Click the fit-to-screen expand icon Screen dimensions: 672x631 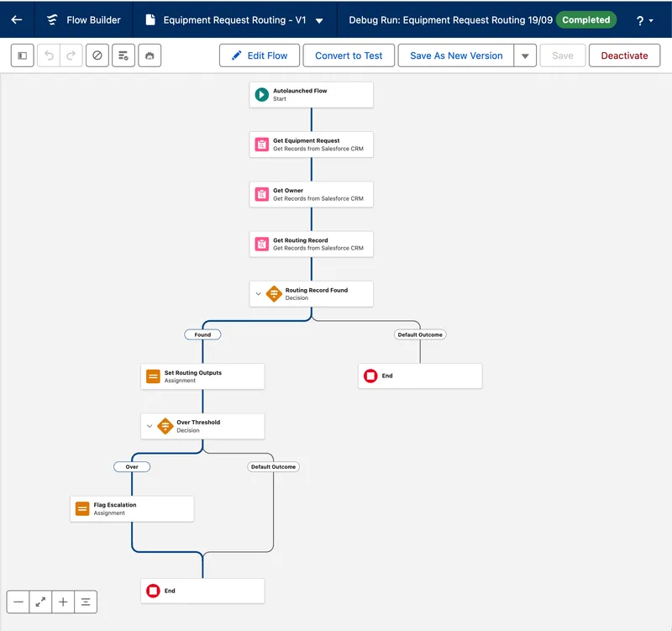coord(40,602)
